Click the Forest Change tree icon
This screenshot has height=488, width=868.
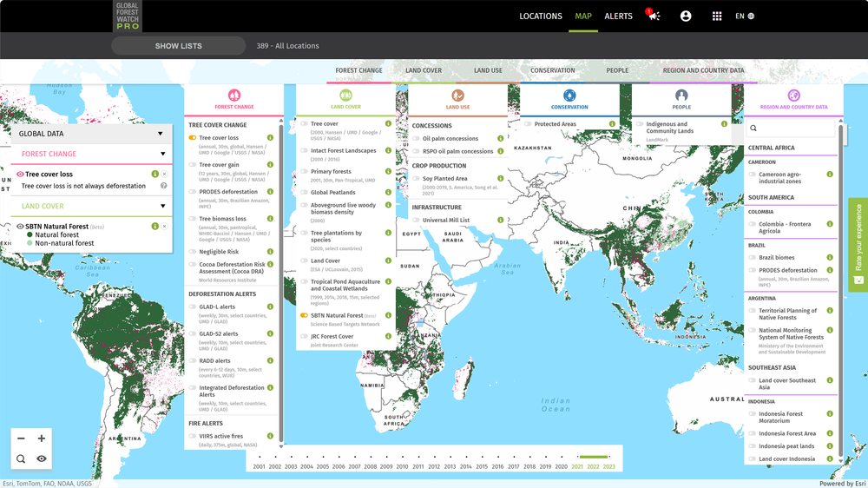click(x=234, y=96)
